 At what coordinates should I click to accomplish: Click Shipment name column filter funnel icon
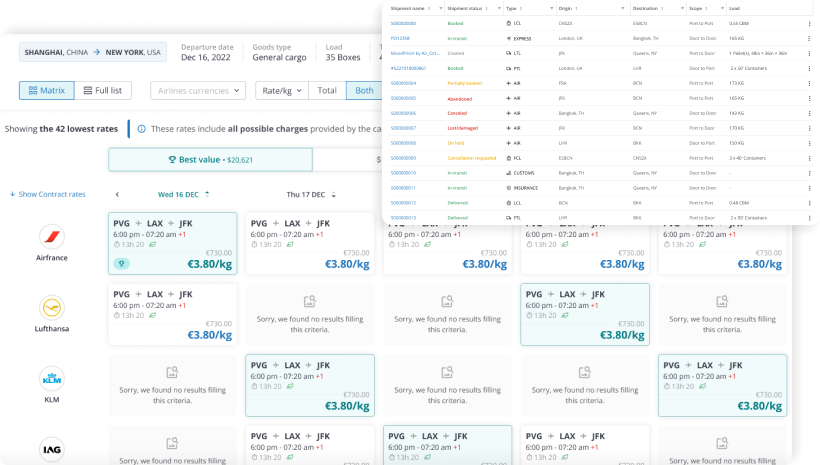coord(441,8)
